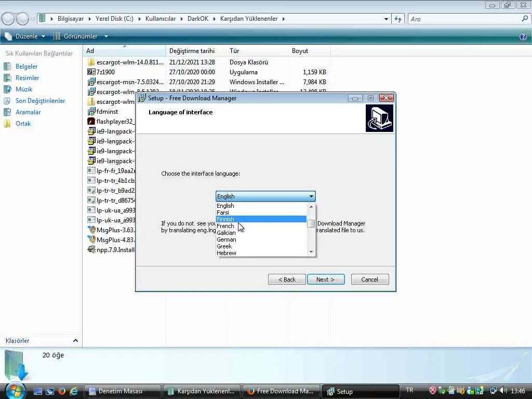Click DarkOK breadcrumb segment

(198, 19)
